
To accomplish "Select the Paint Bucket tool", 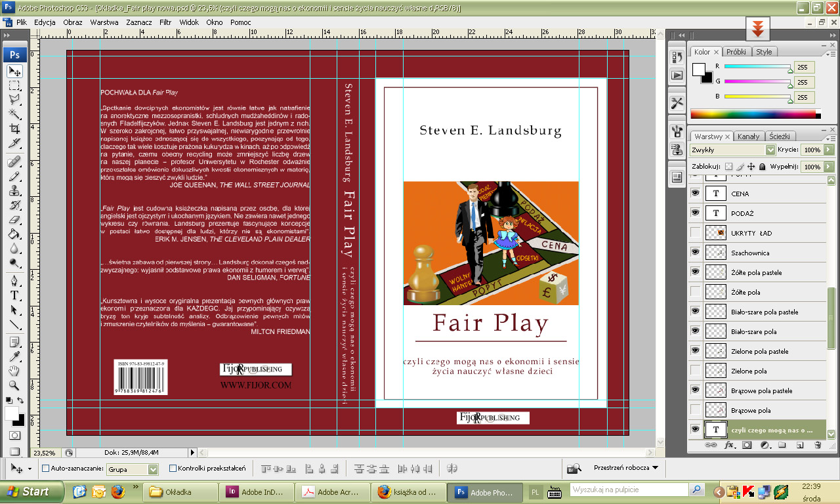I will 14,235.
